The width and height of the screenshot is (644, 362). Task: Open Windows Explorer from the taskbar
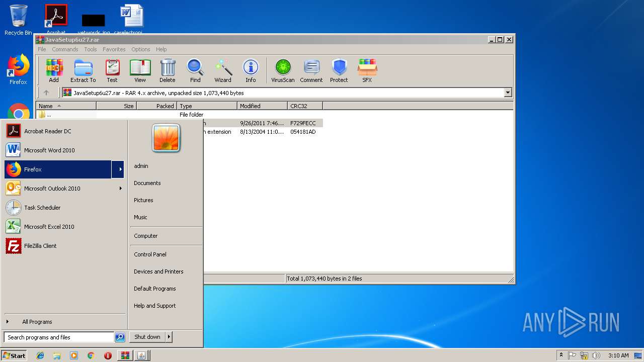tap(57, 355)
